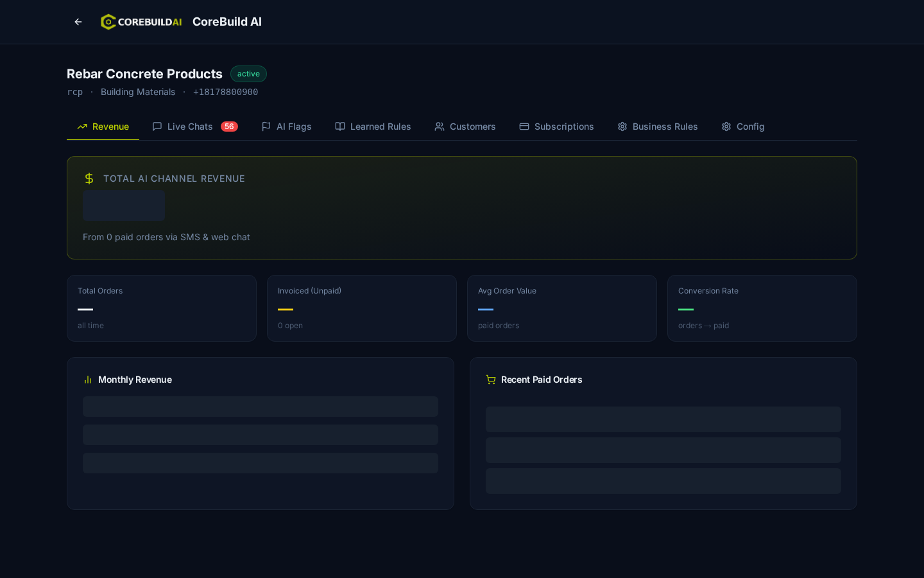Viewport: 924px width, 578px height.
Task: Open the Customers tab
Action: tap(465, 127)
